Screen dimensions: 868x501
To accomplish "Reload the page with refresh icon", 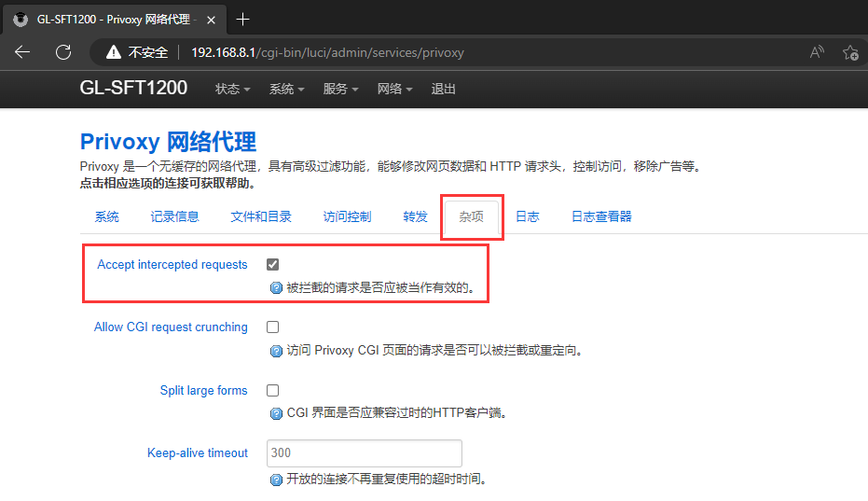I will [x=63, y=52].
